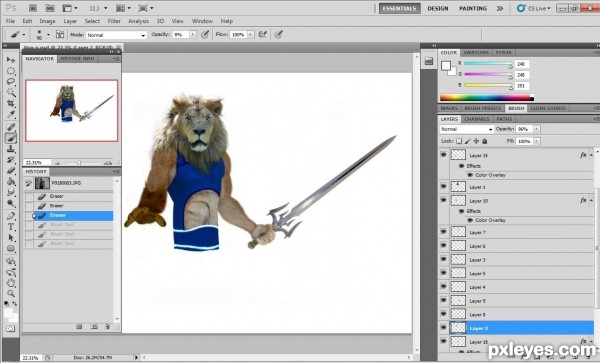Open layer blending mode dropdown
The width and height of the screenshot is (600, 363).
coord(466,129)
